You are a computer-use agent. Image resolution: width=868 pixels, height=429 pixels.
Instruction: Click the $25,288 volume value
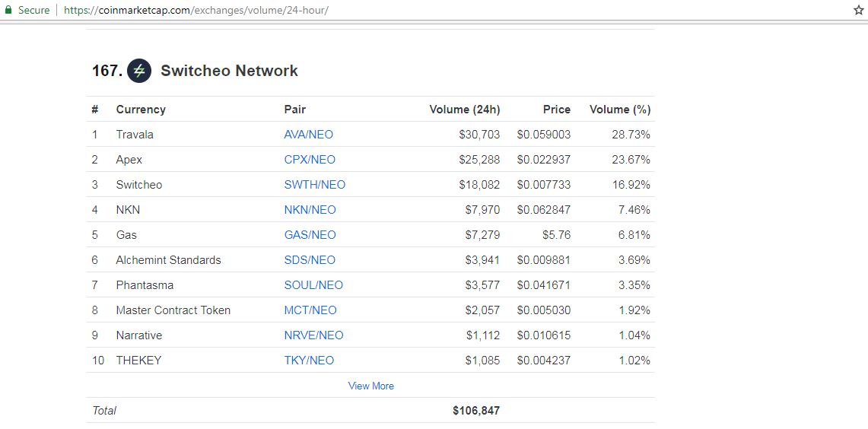(479, 160)
